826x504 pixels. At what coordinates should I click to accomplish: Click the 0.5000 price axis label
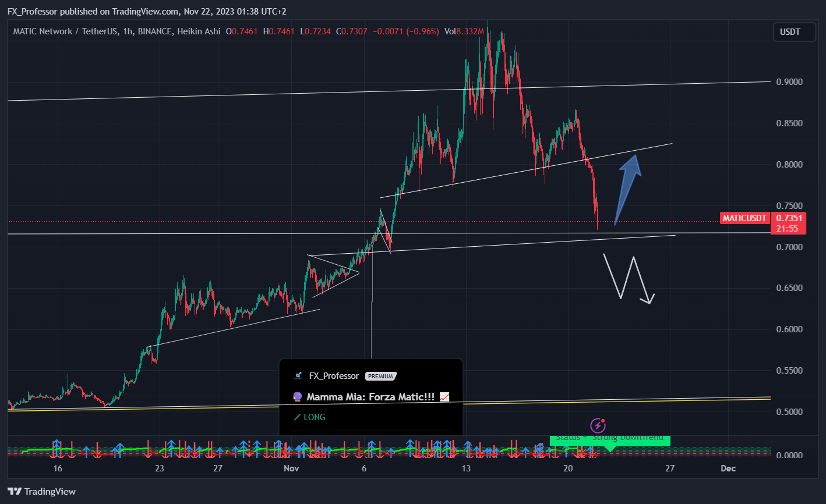point(789,412)
